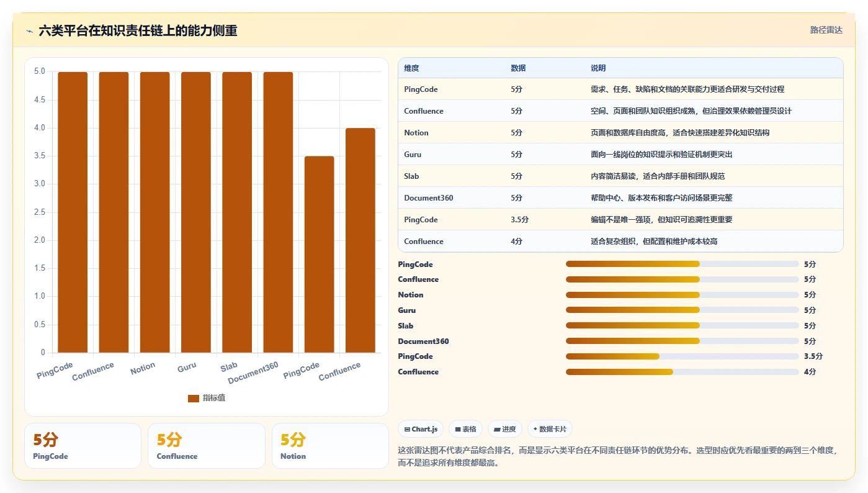Click the PingCode progress bar showing 3.5分

point(682,356)
